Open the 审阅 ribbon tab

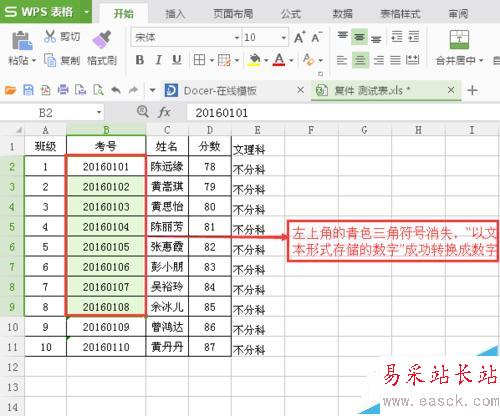click(458, 14)
